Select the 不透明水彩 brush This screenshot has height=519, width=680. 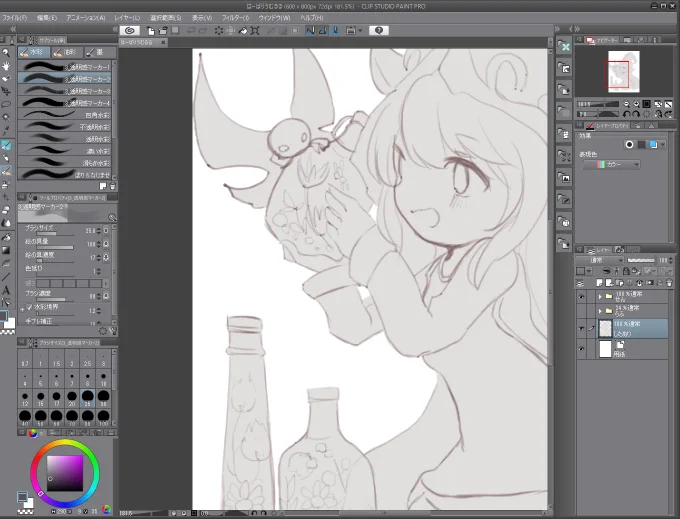click(65, 127)
